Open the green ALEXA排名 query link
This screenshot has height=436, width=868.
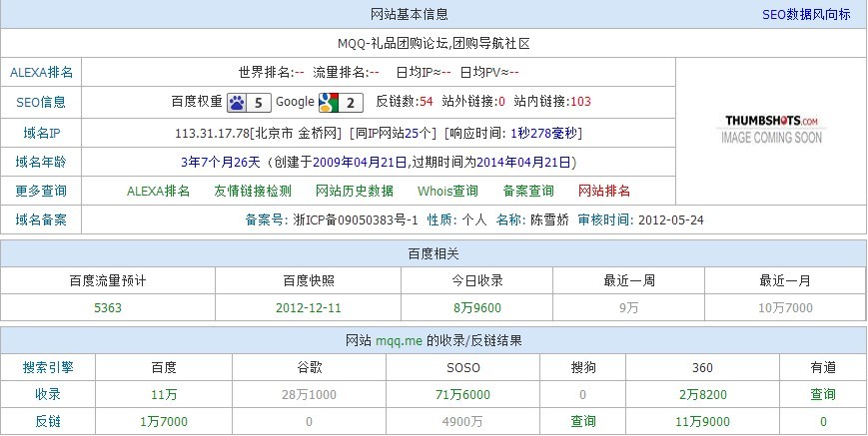[x=159, y=192]
